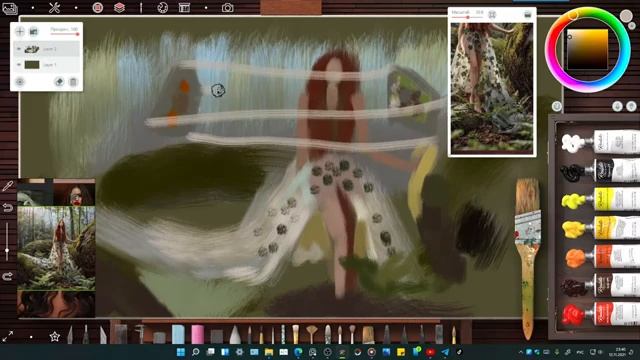640x360 pixels.
Task: Click the small secondary color circle
Action: [x=632, y=27]
